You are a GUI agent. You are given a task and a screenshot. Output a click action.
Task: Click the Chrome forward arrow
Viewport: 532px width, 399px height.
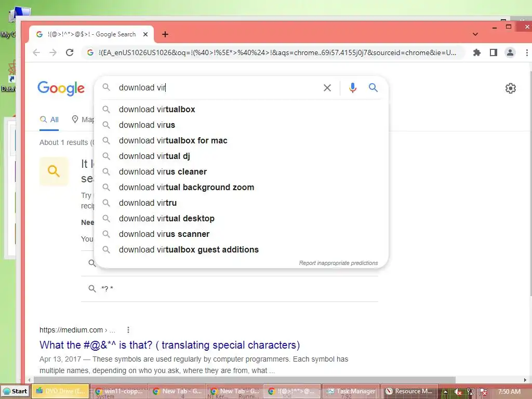53,52
